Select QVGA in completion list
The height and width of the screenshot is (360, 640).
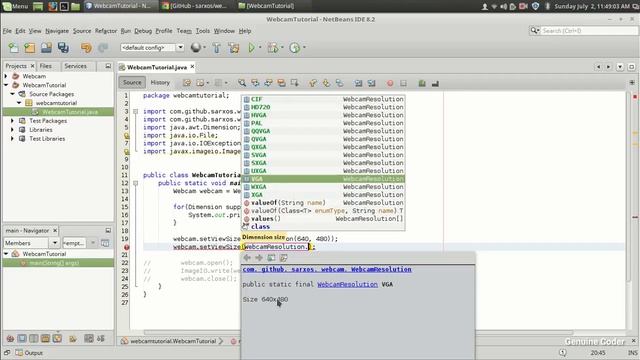pos(323,139)
